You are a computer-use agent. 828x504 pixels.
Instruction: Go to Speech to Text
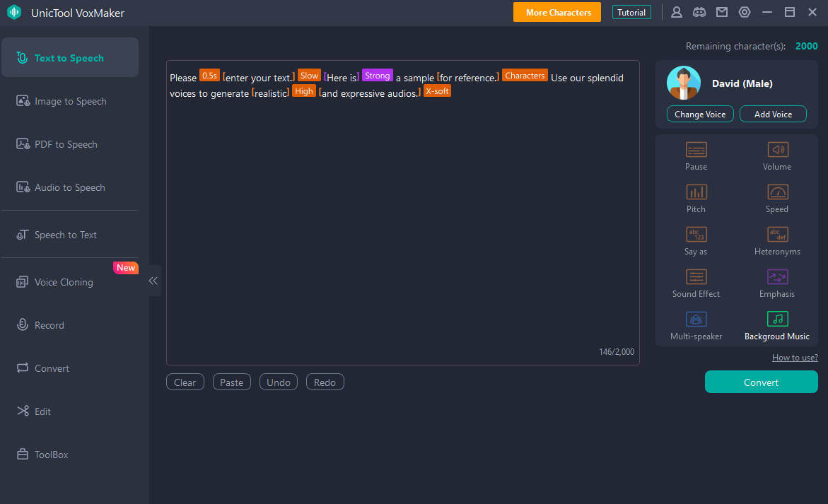(65, 235)
